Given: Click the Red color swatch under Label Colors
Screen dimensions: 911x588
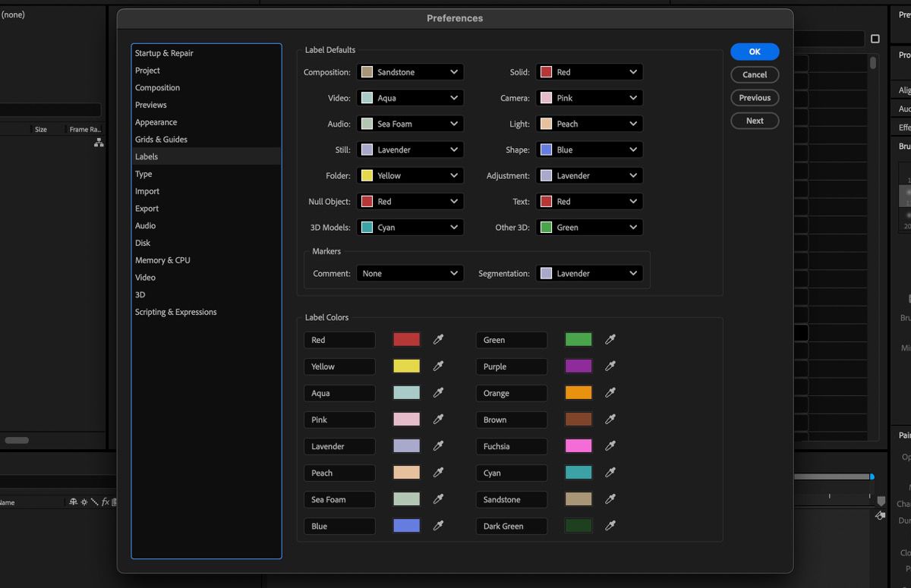Looking at the screenshot, I should (406, 339).
